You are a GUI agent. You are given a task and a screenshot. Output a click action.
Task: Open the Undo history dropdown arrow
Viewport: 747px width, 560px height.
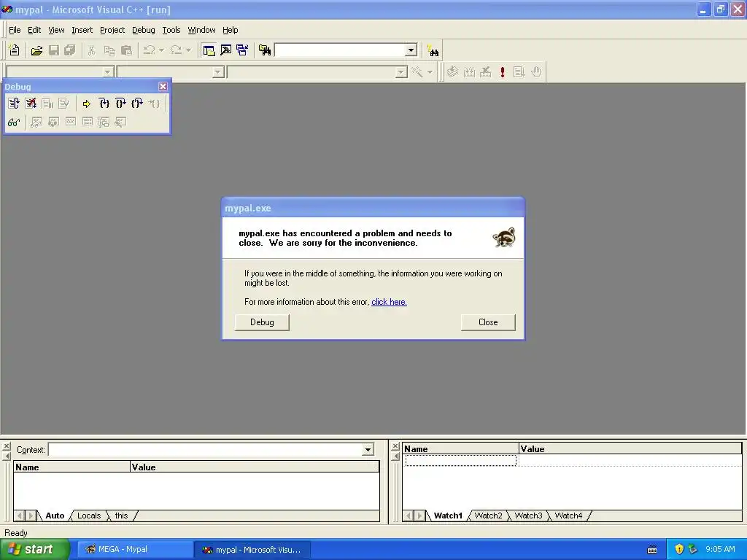click(161, 50)
